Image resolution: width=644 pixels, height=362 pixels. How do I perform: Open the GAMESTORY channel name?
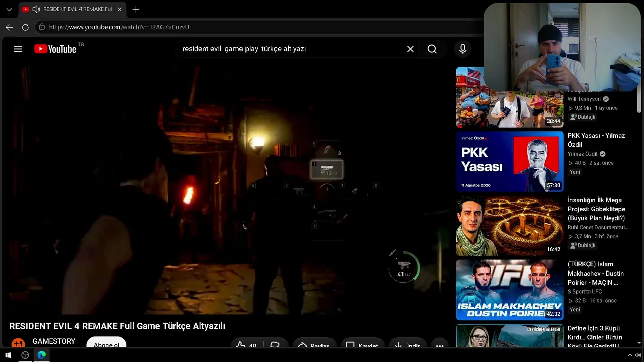pos(54,341)
